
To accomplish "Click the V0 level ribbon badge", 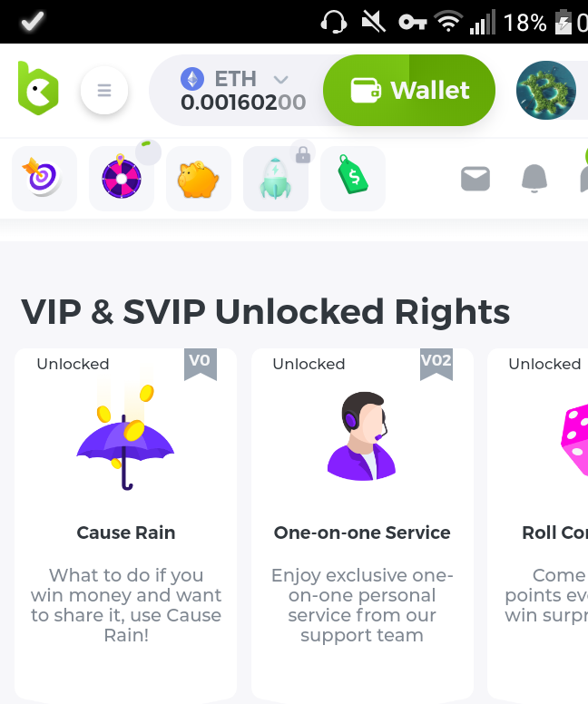I will [200, 363].
